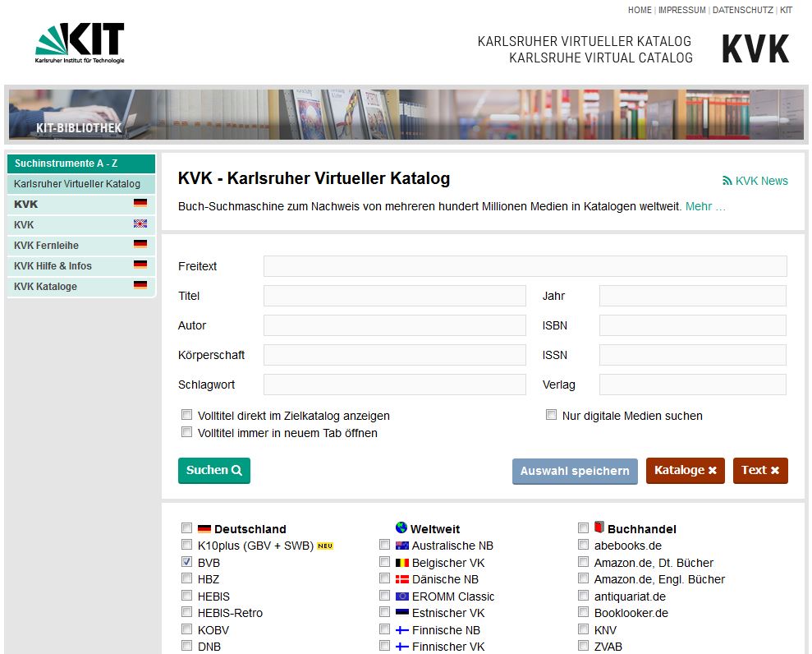Click the EU flag beside EROMM Classic
This screenshot has height=654, width=812.
pyautogui.click(x=401, y=596)
